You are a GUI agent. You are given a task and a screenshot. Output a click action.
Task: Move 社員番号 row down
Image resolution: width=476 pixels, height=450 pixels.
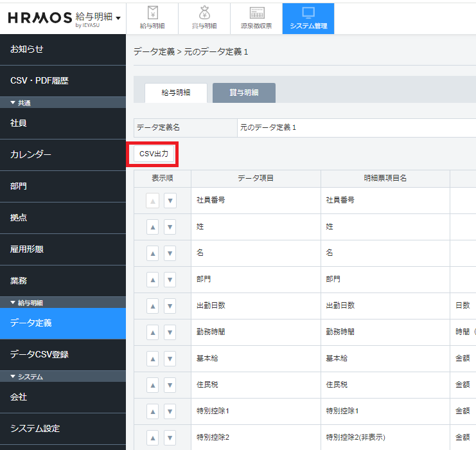170,201
